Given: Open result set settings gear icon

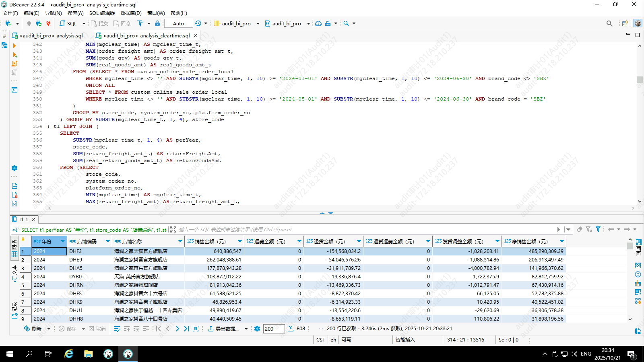Looking at the screenshot, I should click(257, 329).
